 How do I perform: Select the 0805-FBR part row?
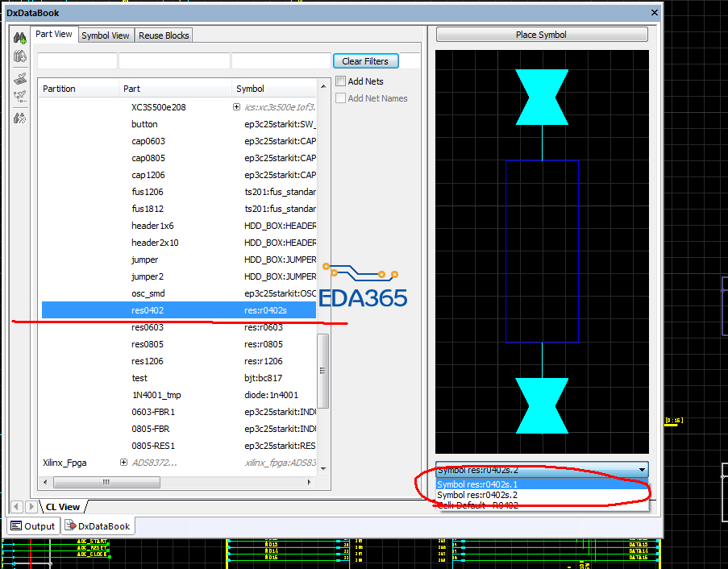click(179, 429)
